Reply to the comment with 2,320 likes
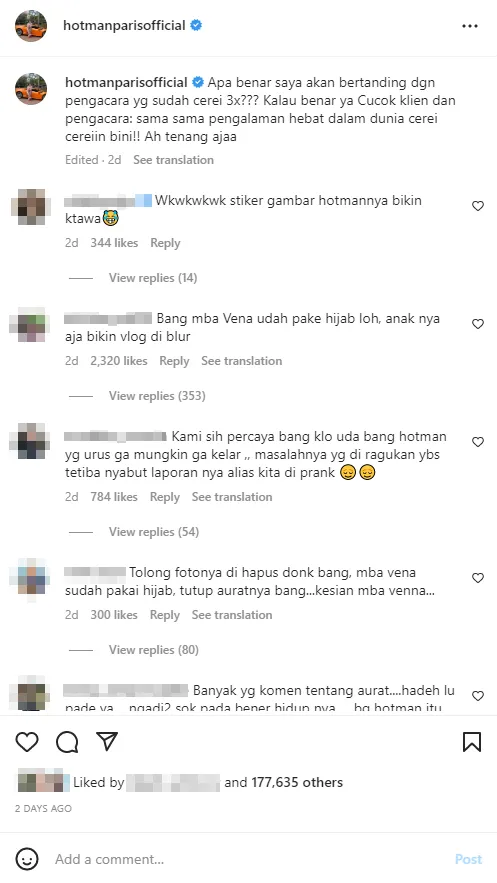The height and width of the screenshot is (883, 497). 174,361
